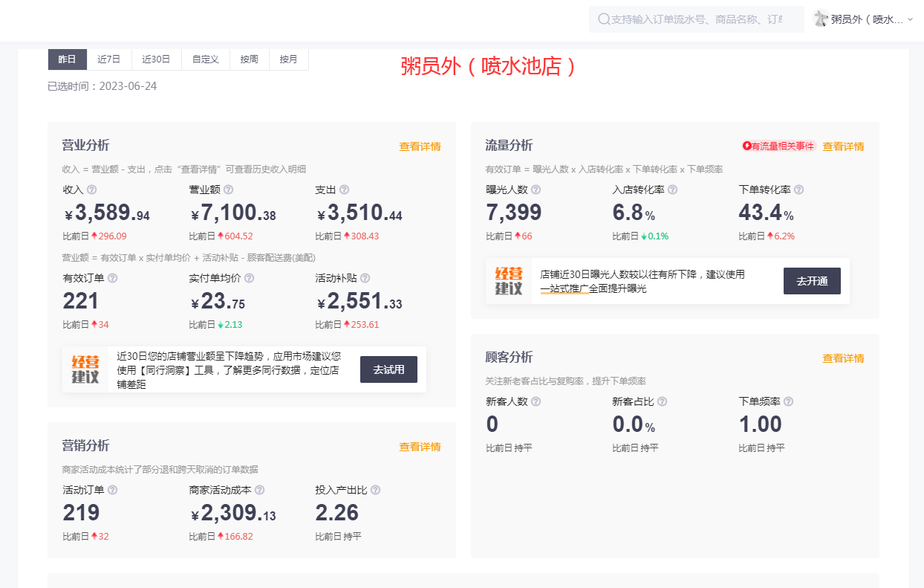Screen dimensions: 924x588
Task: Click help icon next to 商家活动成本
Action: point(260,490)
